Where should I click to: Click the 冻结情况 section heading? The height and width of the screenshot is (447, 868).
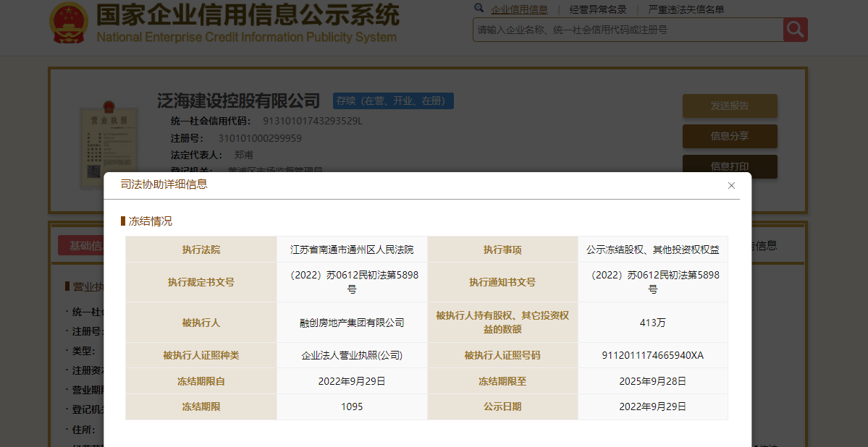(x=150, y=221)
